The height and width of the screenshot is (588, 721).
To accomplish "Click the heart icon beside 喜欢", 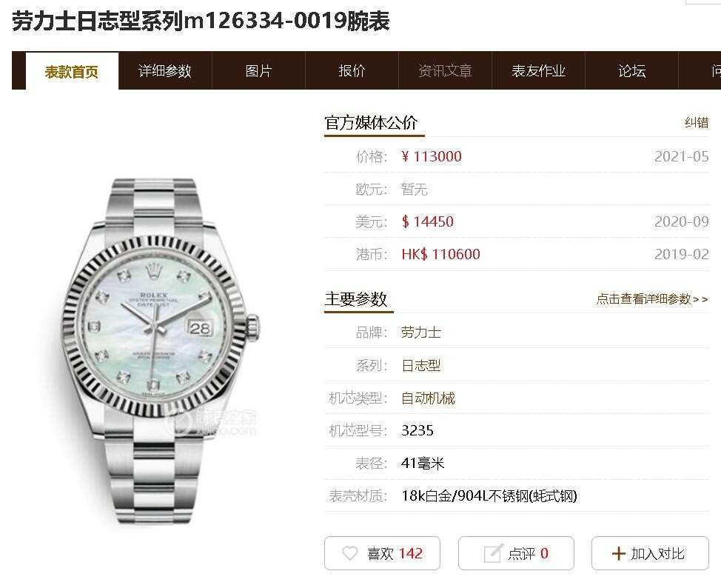I will 350,553.
